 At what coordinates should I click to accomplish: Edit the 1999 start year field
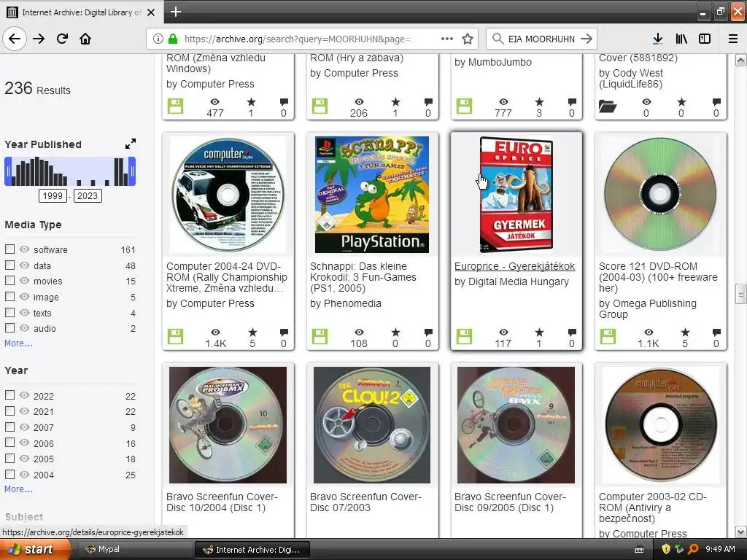coord(53,195)
